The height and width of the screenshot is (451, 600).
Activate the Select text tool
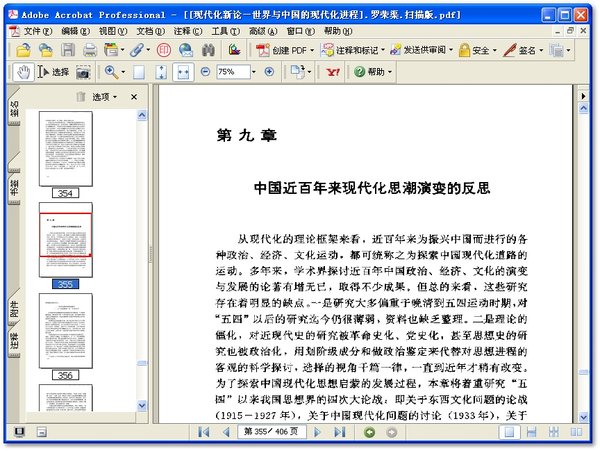(x=53, y=72)
